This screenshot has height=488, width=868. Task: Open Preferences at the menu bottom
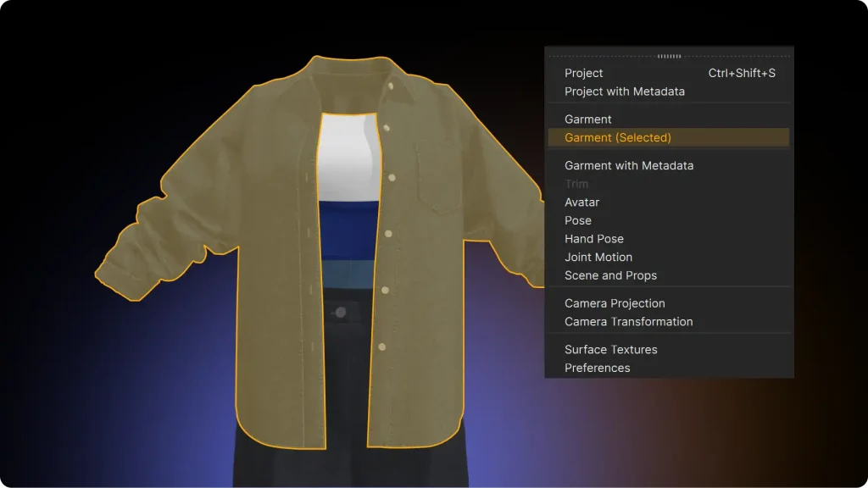(x=598, y=368)
